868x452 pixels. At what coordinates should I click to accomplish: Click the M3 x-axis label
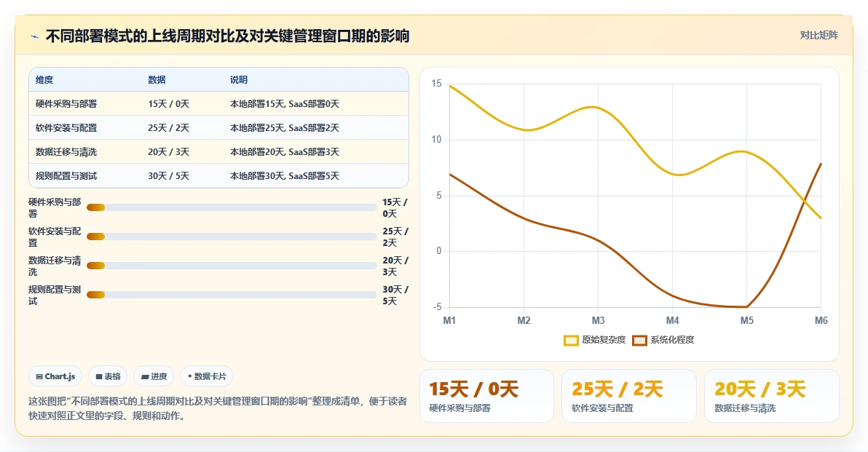click(599, 321)
